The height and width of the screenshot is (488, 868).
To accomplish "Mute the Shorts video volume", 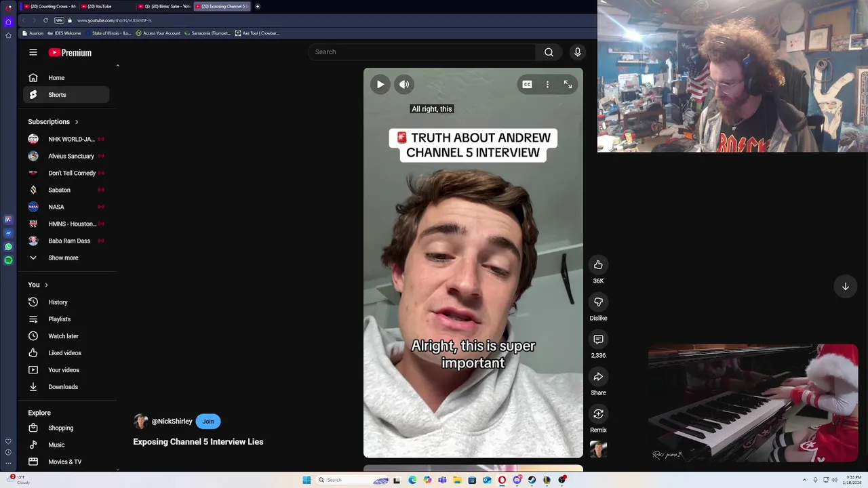I will (x=404, y=85).
